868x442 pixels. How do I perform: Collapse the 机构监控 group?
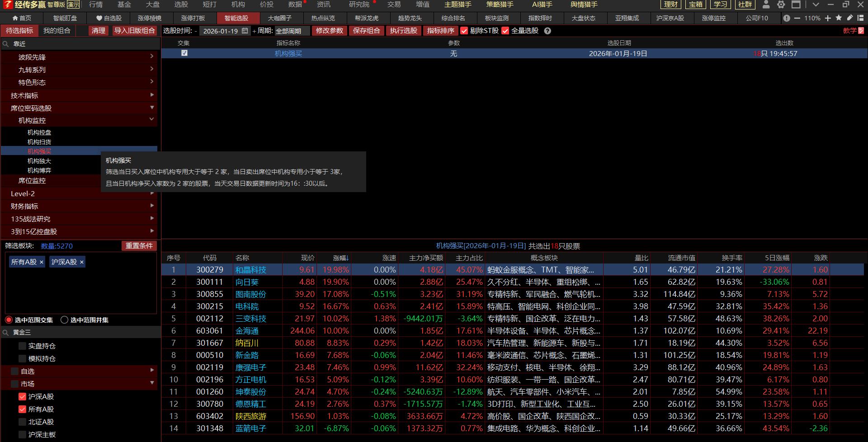coord(152,119)
